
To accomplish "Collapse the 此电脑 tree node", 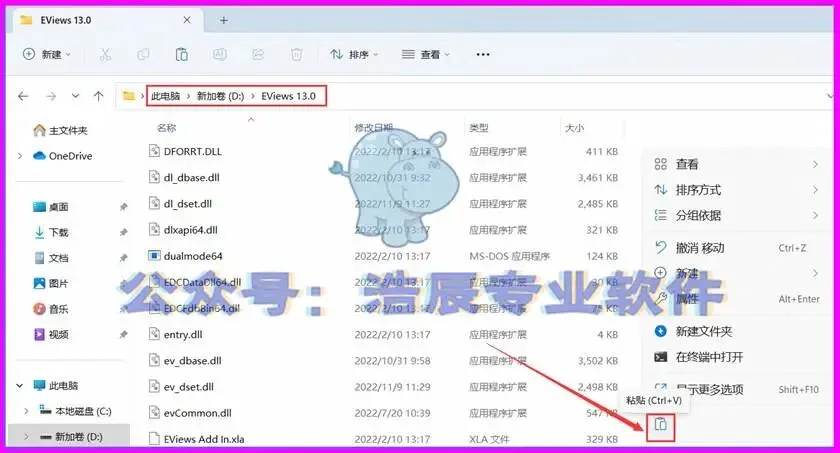I will (x=20, y=386).
